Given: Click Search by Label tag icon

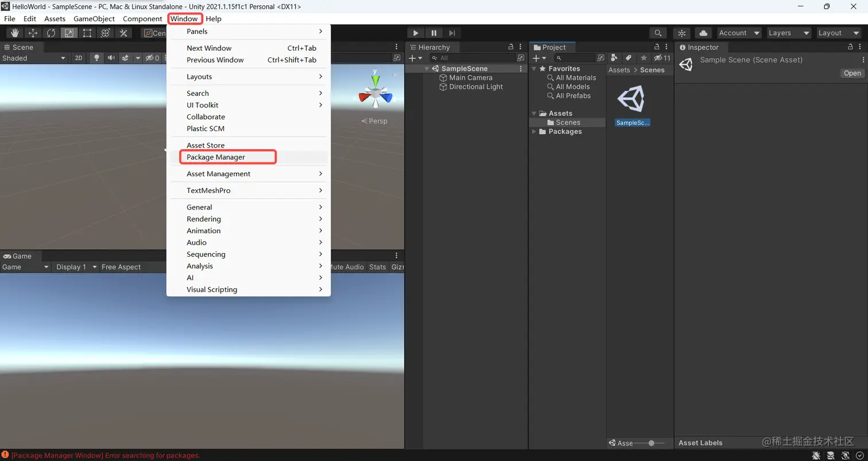Looking at the screenshot, I should 629,58.
